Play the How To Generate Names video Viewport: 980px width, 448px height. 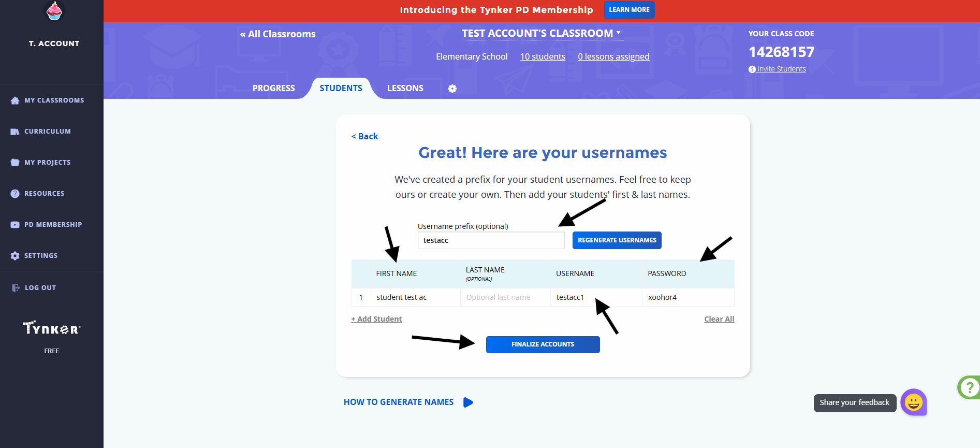click(468, 402)
